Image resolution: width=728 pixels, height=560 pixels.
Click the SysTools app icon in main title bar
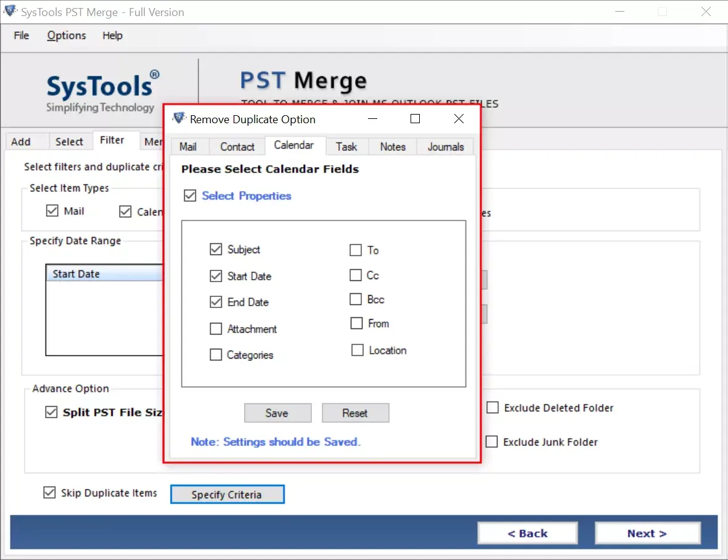click(10, 11)
